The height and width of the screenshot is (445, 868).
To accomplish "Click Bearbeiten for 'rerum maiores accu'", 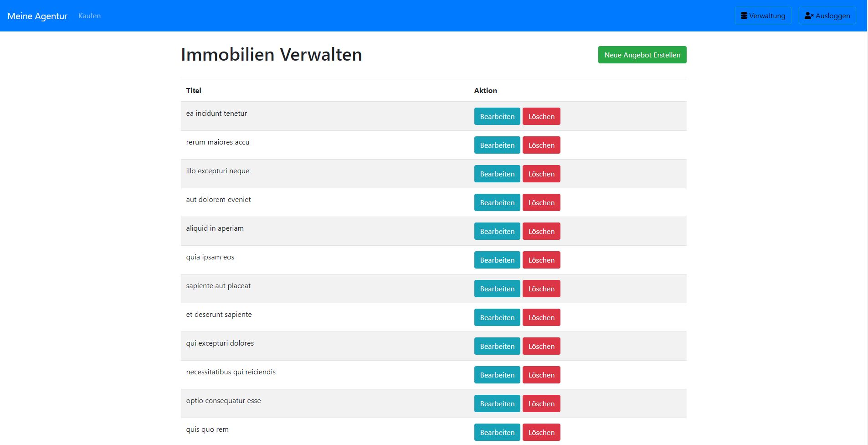I will tap(497, 145).
